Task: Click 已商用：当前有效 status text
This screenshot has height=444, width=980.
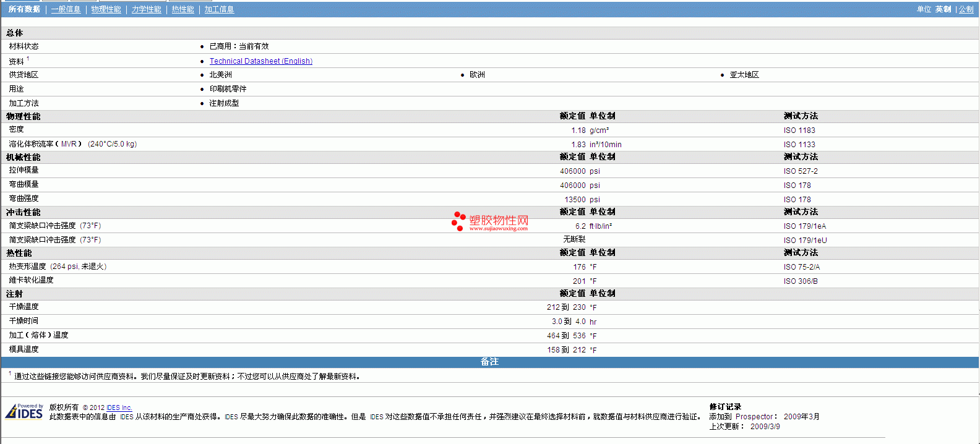Action: [x=239, y=46]
